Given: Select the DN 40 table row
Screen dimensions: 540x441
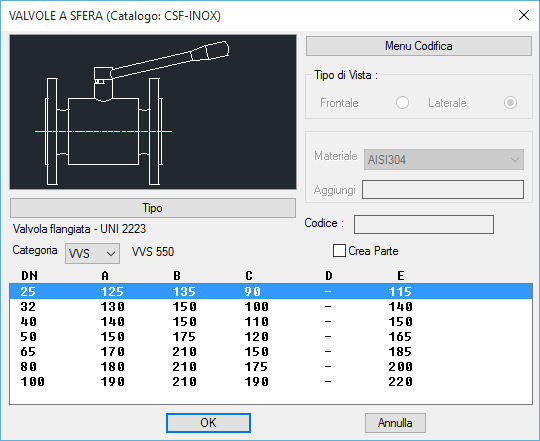Looking at the screenshot, I should click(x=271, y=322).
